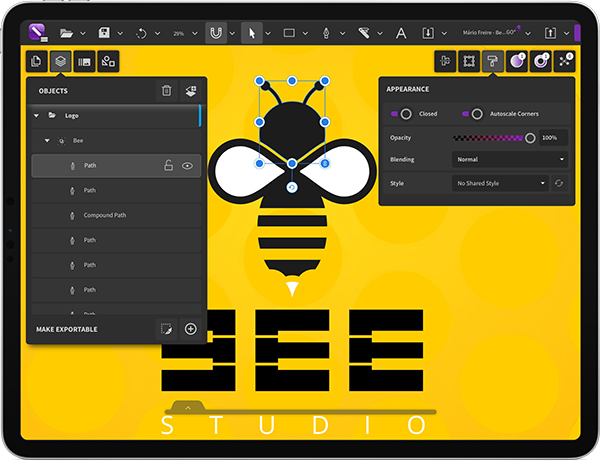Image resolution: width=600 pixels, height=461 pixels.
Task: Choose the Text tool in toolbar
Action: click(401, 33)
